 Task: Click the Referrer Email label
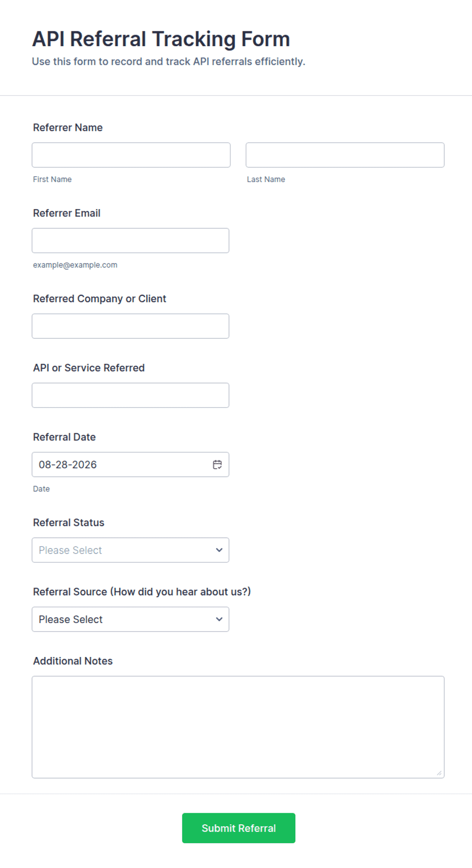(67, 213)
